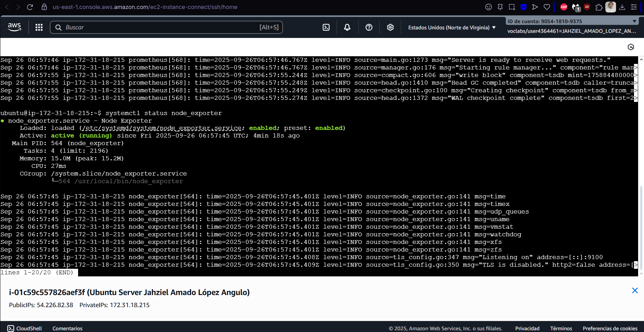The image size is (644, 332).
Task: Open the browser main menu icon
Action: pyautogui.click(x=634, y=7)
